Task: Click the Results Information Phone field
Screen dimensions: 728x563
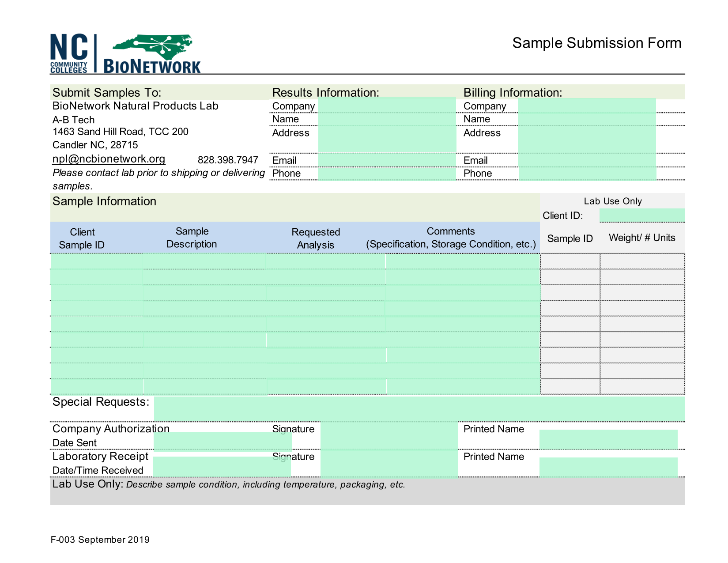Action: click(387, 174)
